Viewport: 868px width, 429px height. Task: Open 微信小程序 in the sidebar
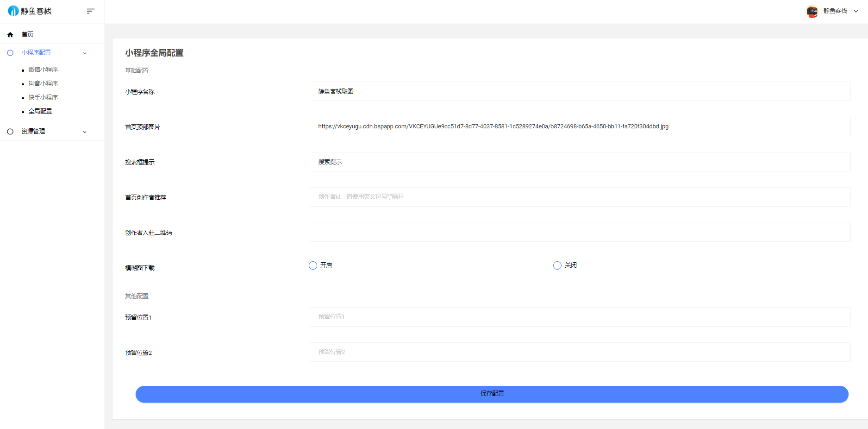coord(43,69)
